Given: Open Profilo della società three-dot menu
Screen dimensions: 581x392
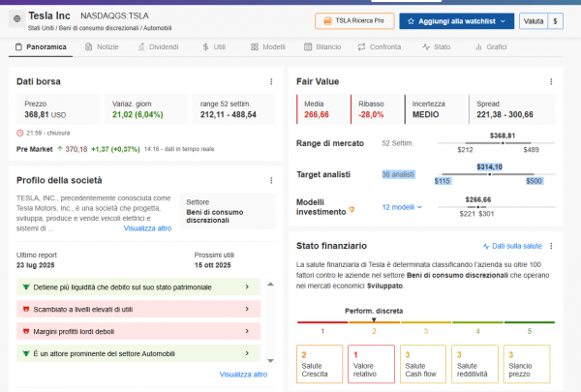Looking at the screenshot, I should pyautogui.click(x=271, y=180).
